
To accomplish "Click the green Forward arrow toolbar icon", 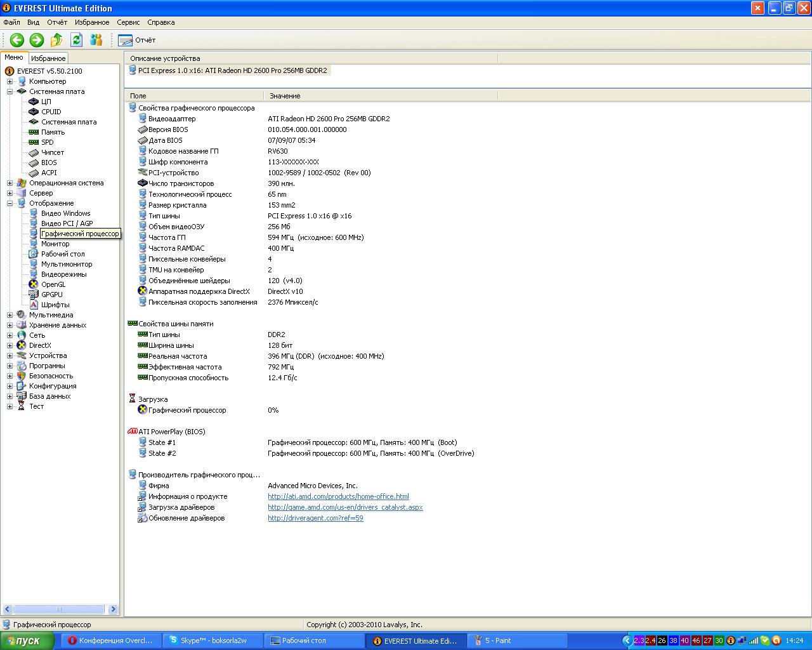I will (x=37, y=40).
